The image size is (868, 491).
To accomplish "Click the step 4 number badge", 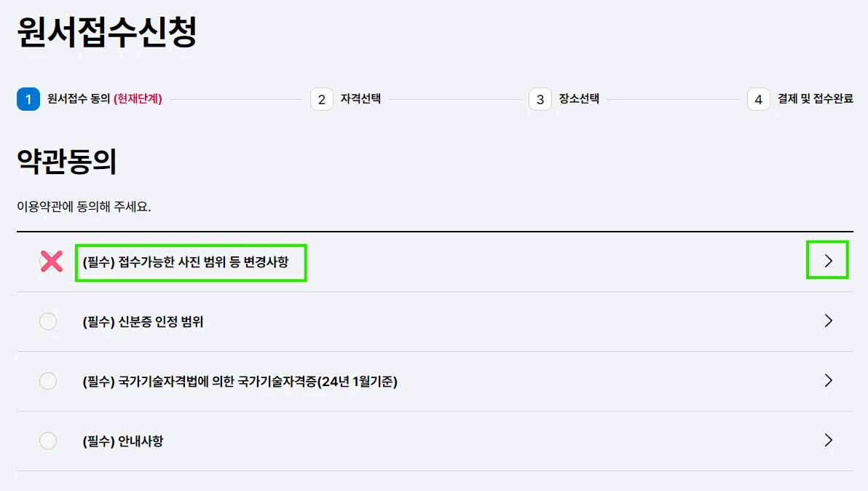I will [759, 100].
